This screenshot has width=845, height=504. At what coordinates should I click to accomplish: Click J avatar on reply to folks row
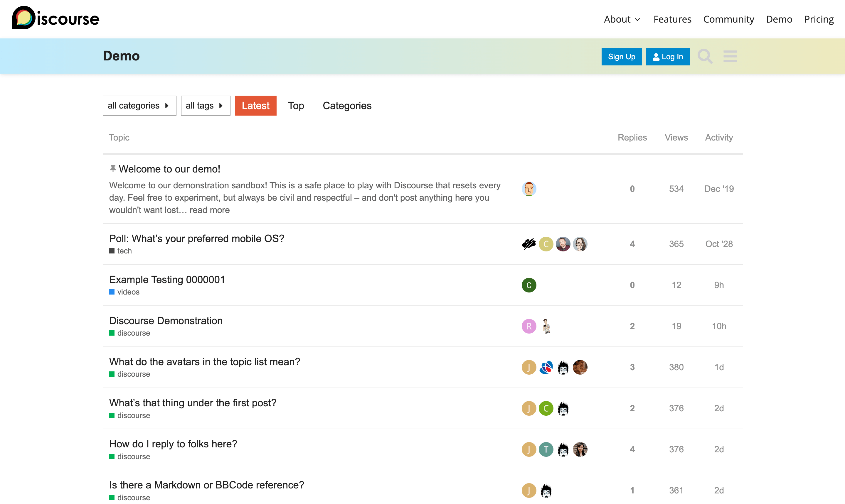click(x=529, y=449)
